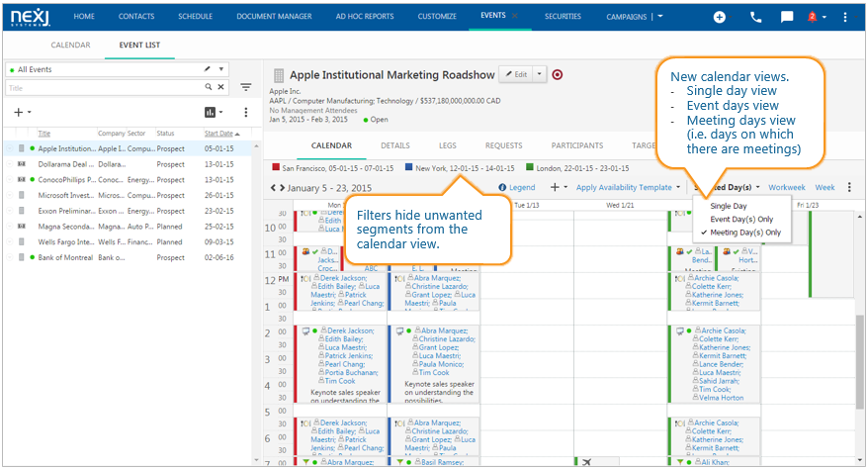Expand the arrow next to Edit button
Screen dimensions: 868x469
[539, 74]
